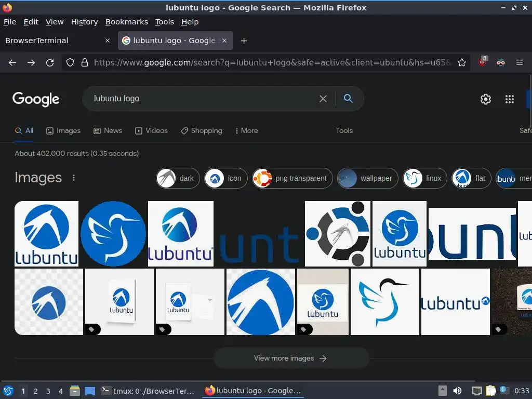Go back to the previous page
The width and height of the screenshot is (532, 399).
click(x=12, y=62)
